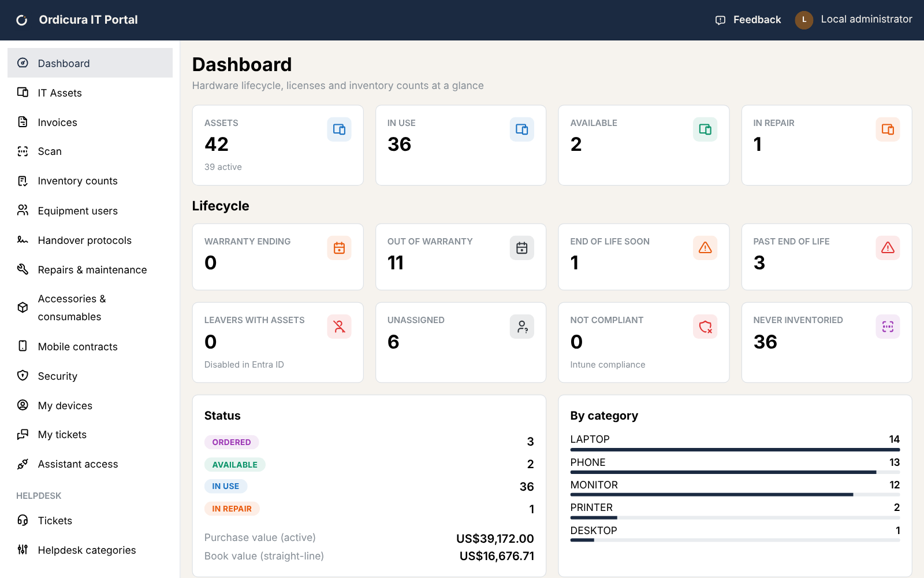Go to My devices

(90, 405)
